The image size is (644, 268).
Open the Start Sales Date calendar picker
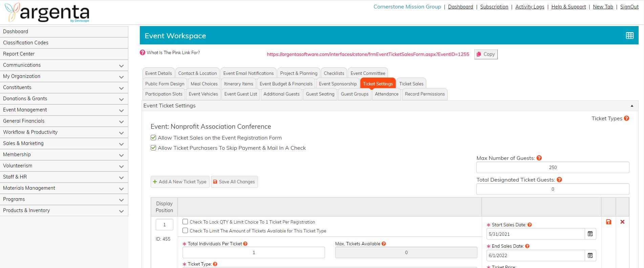pos(590,234)
